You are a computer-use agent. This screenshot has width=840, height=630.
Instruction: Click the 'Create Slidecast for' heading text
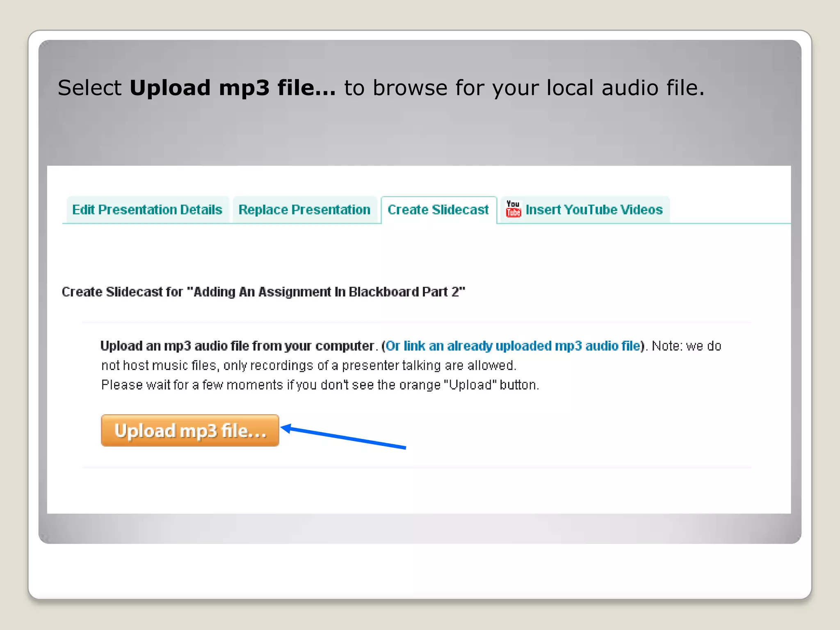point(263,292)
